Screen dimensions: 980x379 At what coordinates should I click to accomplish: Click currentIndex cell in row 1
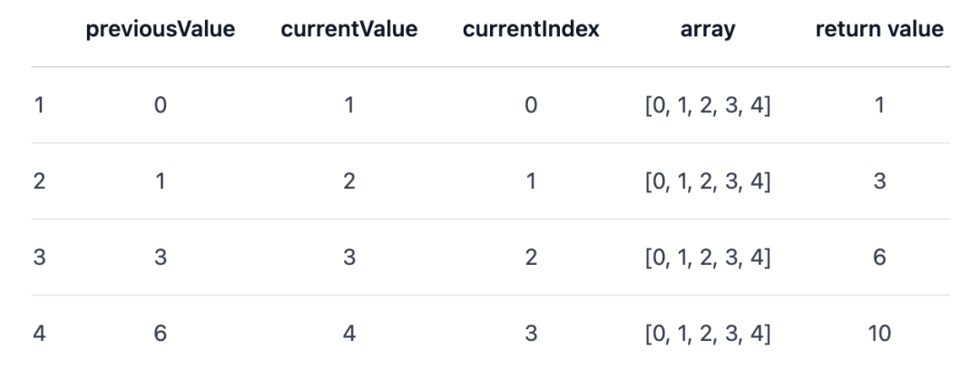[x=531, y=105]
